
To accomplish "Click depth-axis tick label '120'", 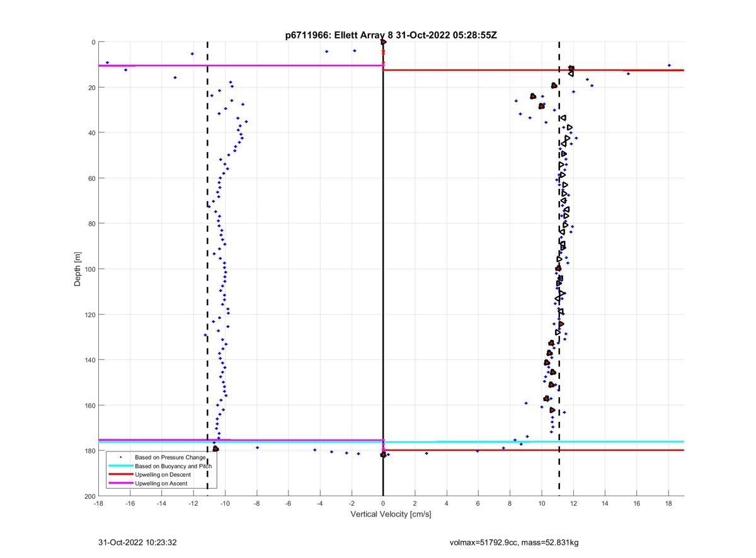I will point(89,315).
